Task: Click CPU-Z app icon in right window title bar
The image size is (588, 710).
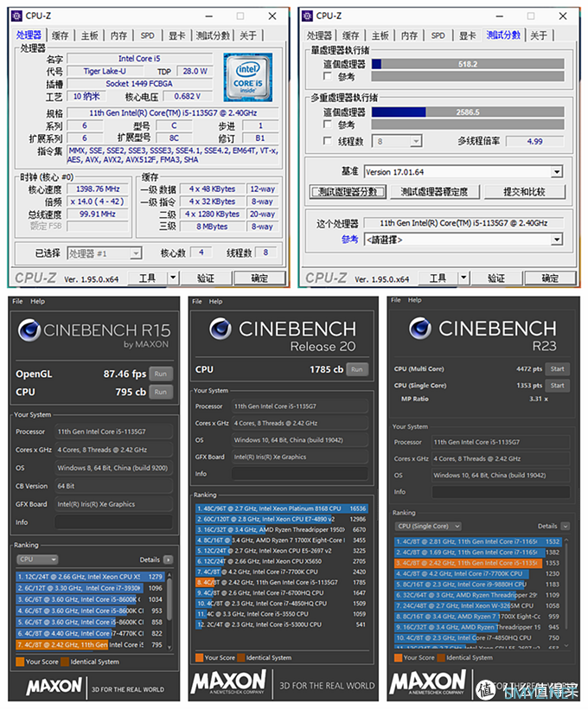Action: (x=307, y=16)
